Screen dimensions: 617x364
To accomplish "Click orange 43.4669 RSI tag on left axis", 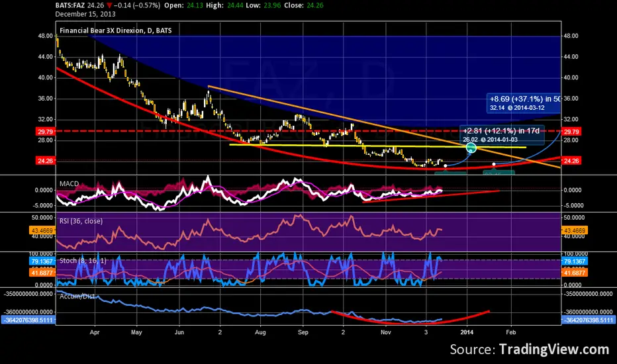I will coord(42,230).
